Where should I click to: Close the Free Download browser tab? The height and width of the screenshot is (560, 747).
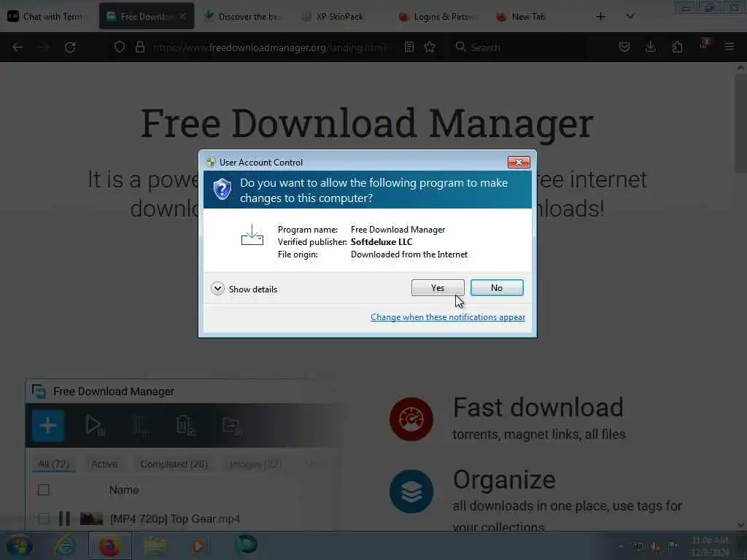182,16
